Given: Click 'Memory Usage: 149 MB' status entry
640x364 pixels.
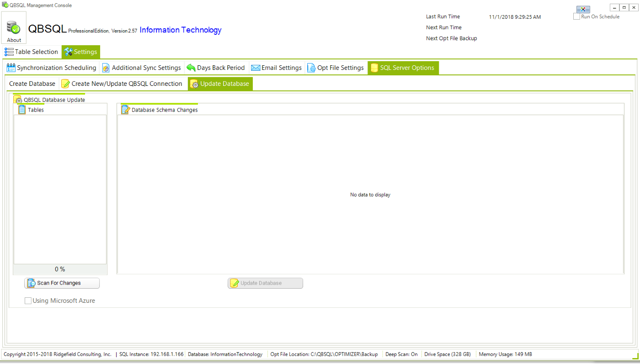Looking at the screenshot, I should (505, 354).
